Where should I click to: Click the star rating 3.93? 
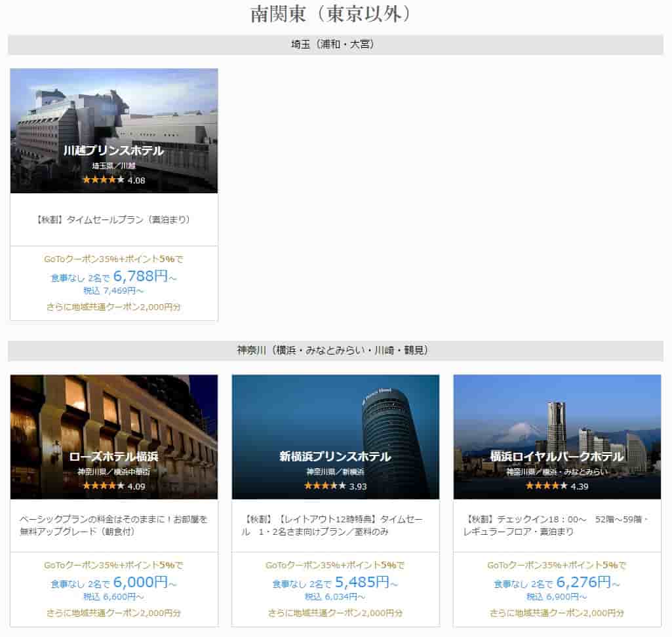[335, 486]
